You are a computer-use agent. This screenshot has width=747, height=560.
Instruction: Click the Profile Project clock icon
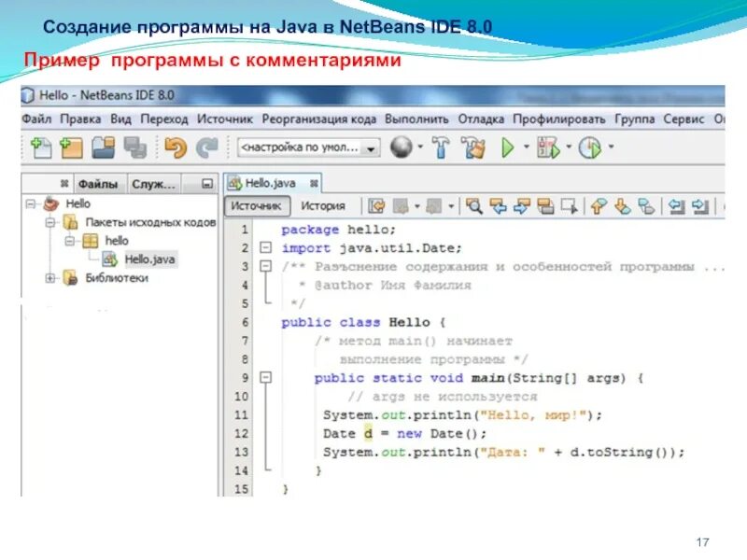tap(590, 147)
